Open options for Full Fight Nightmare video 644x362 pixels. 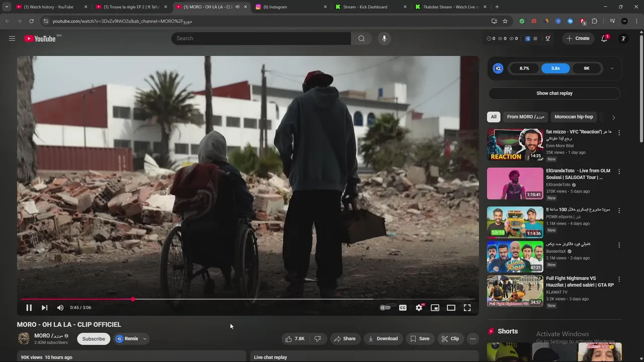click(x=619, y=279)
